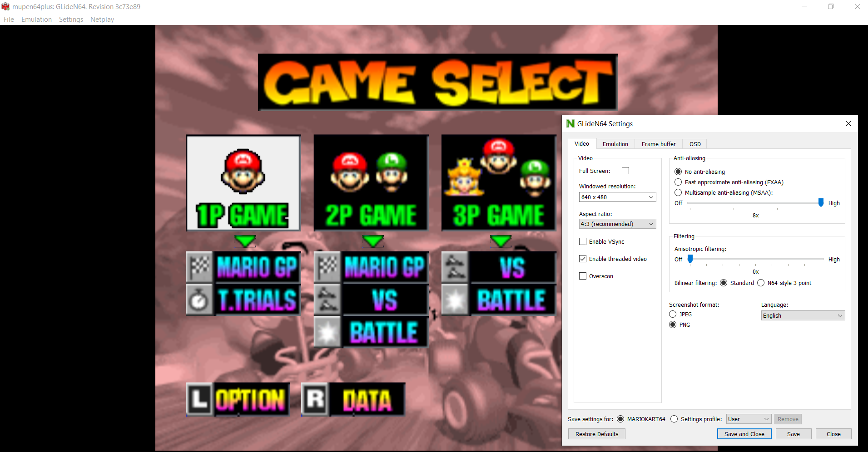Select the Settings profile radio button
This screenshot has width=868, height=452.
[674, 419]
